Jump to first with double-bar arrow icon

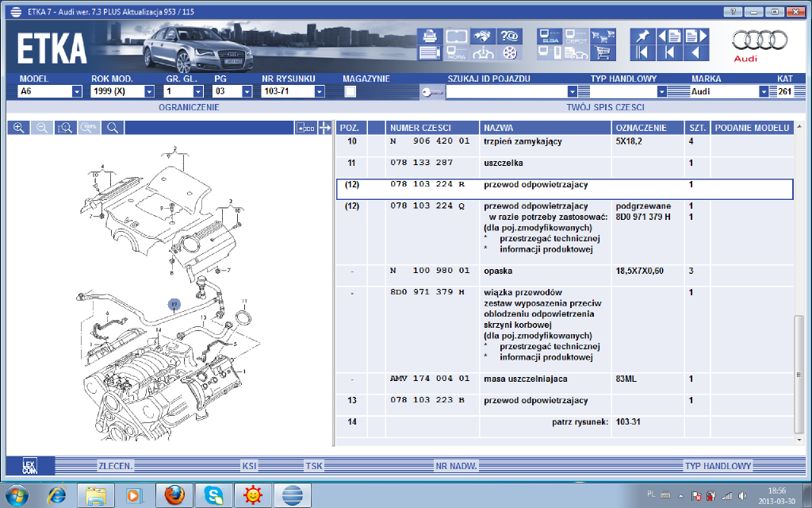click(x=642, y=53)
